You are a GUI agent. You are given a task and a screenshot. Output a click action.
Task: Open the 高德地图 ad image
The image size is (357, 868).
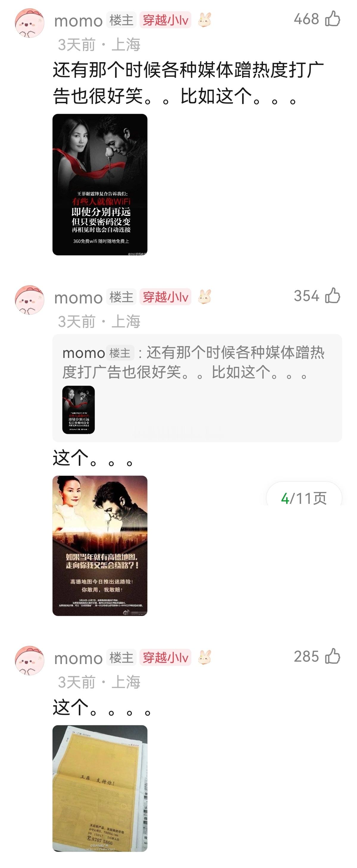[x=100, y=546]
